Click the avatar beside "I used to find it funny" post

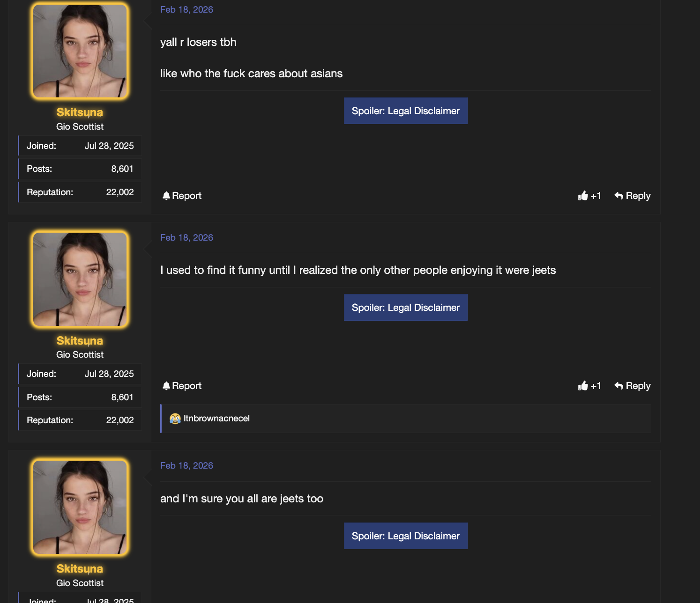(80, 279)
